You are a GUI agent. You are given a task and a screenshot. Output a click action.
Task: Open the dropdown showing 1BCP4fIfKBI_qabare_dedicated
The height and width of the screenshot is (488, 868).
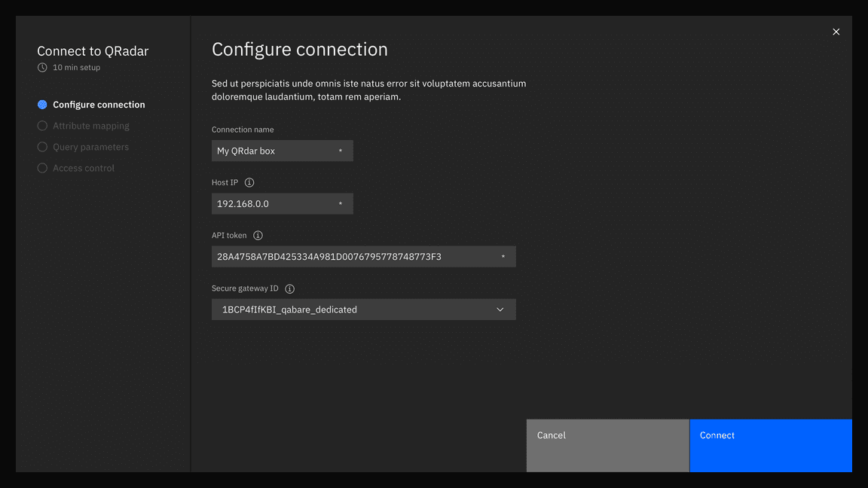(364, 309)
